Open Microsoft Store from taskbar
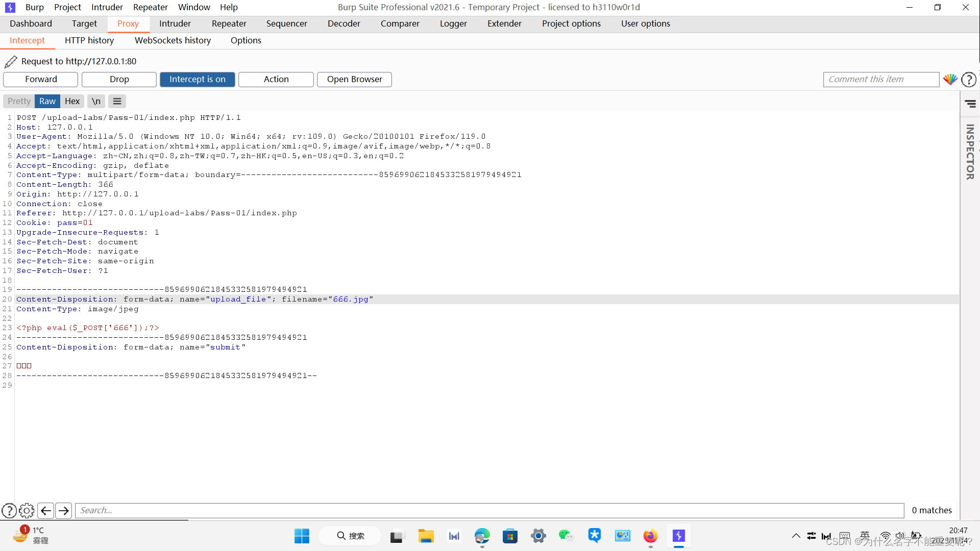This screenshot has height=551, width=980. pyautogui.click(x=510, y=536)
